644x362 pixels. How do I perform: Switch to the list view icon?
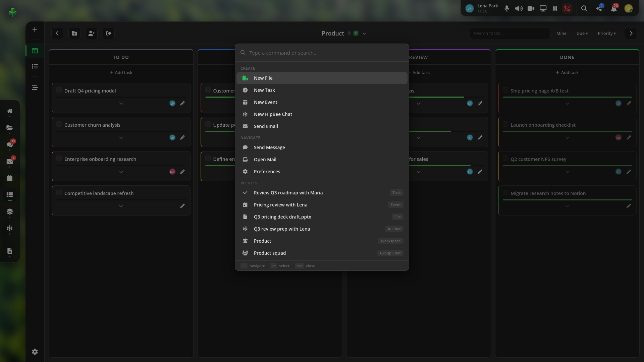[35, 66]
